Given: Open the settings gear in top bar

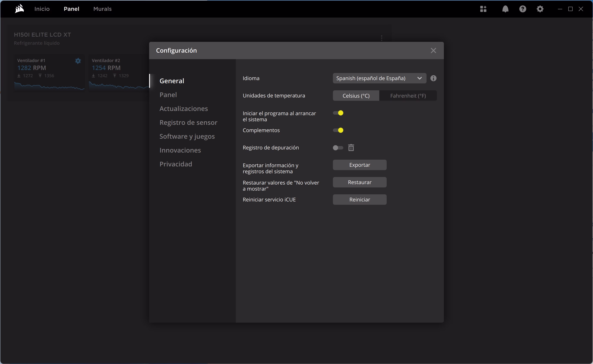Looking at the screenshot, I should point(540,9).
